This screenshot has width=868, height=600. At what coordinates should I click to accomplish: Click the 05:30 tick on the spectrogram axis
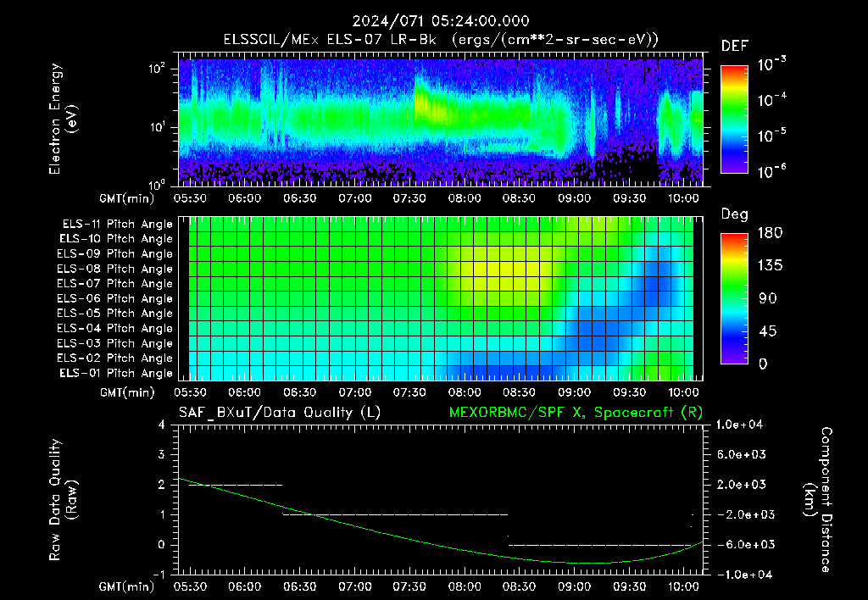190,198
